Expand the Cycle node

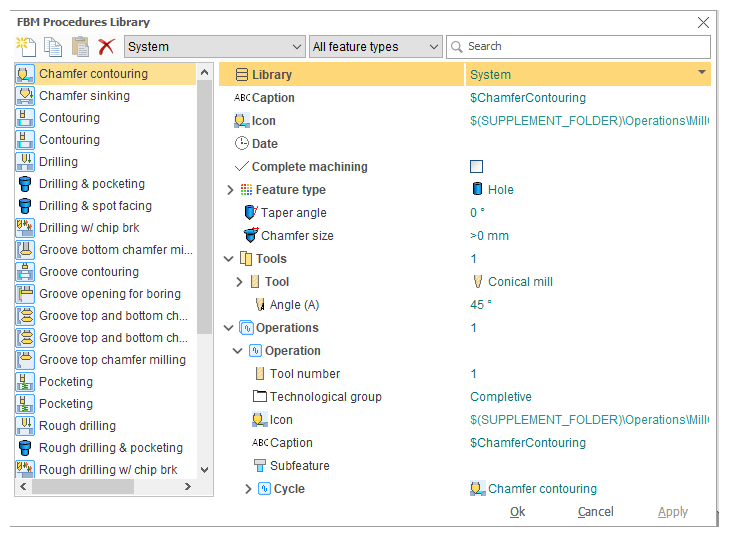pos(249,489)
